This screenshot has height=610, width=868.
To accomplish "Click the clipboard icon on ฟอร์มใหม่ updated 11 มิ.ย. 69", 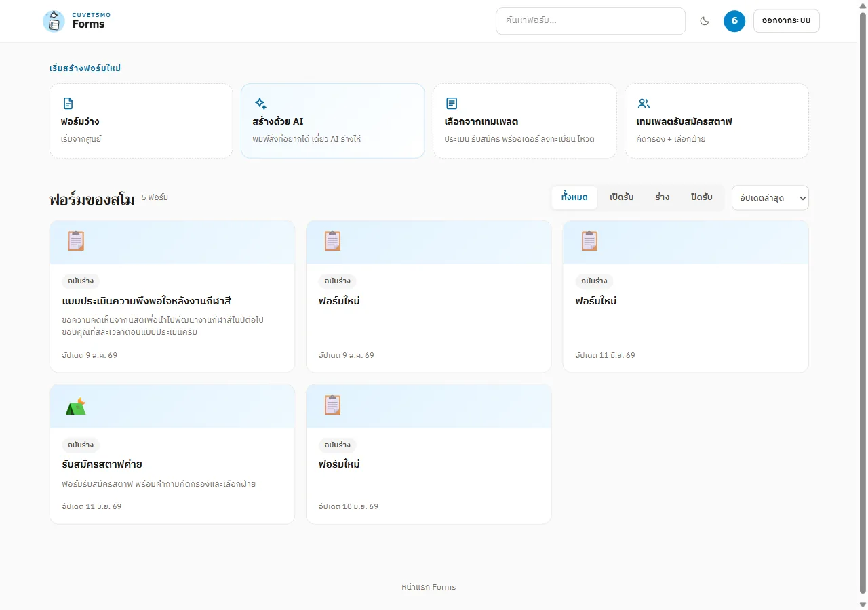I will click(x=589, y=241).
